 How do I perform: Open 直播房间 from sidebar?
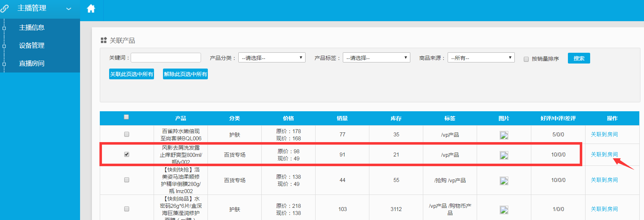click(32, 64)
